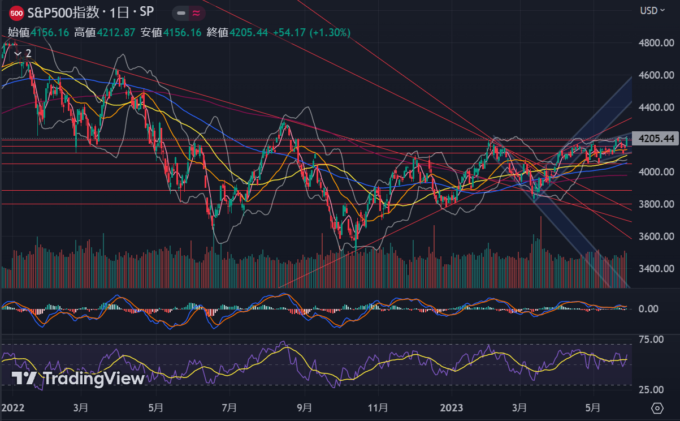Expand the collapsed indicators legend showing 2
The width and height of the screenshot is (680, 421).
point(21,52)
